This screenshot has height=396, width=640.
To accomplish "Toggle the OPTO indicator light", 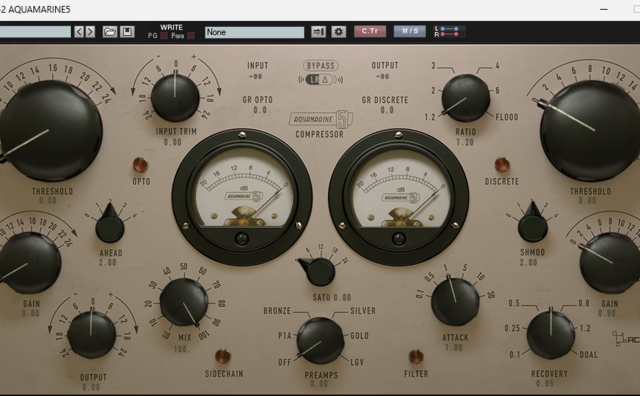I will pyautogui.click(x=140, y=165).
